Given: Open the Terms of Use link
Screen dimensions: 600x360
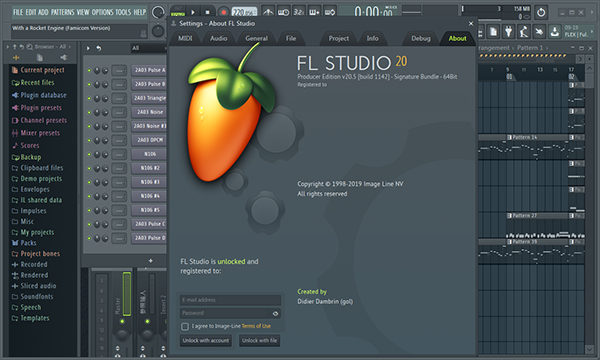Looking at the screenshot, I should (x=256, y=326).
